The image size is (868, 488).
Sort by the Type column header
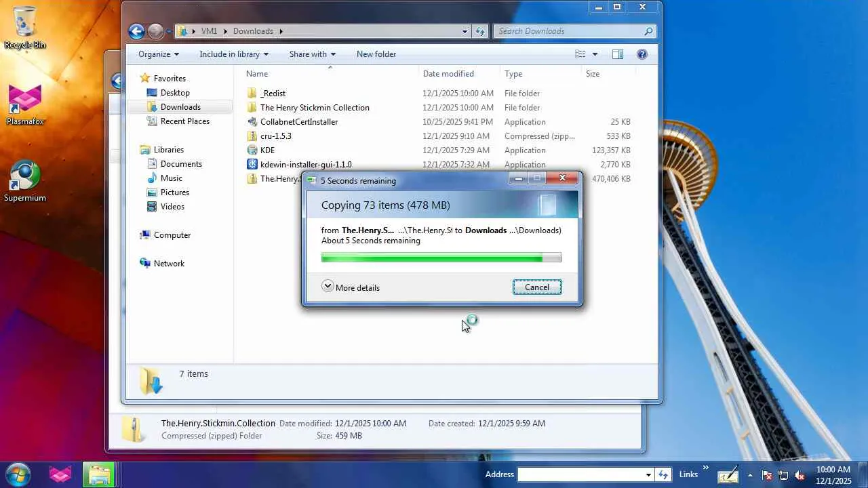[x=513, y=74]
